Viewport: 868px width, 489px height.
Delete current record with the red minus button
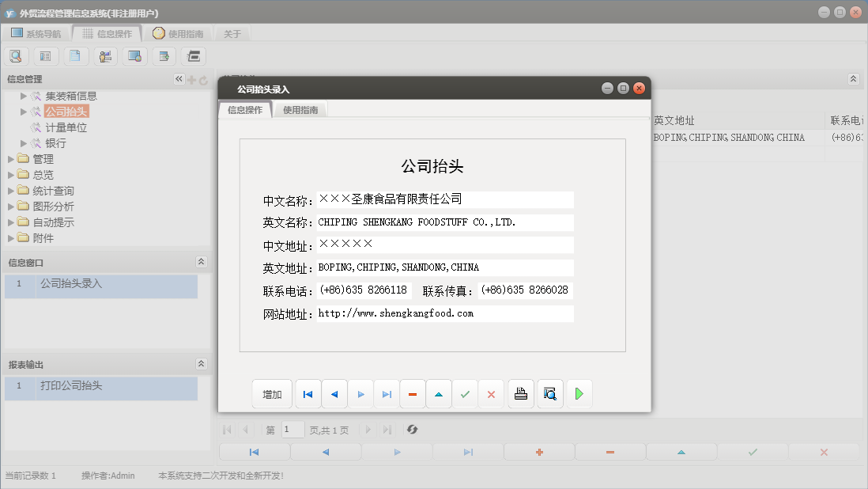[x=412, y=393]
